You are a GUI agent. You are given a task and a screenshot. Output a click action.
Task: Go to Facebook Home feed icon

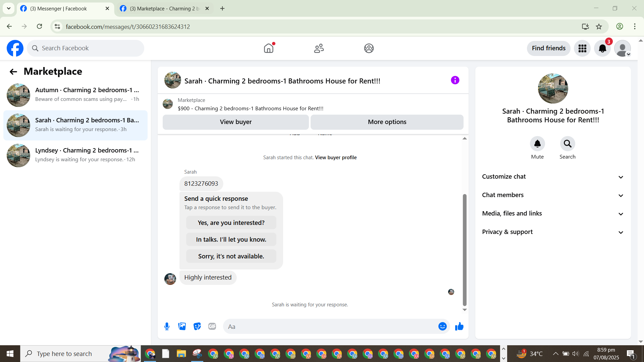coord(269,48)
